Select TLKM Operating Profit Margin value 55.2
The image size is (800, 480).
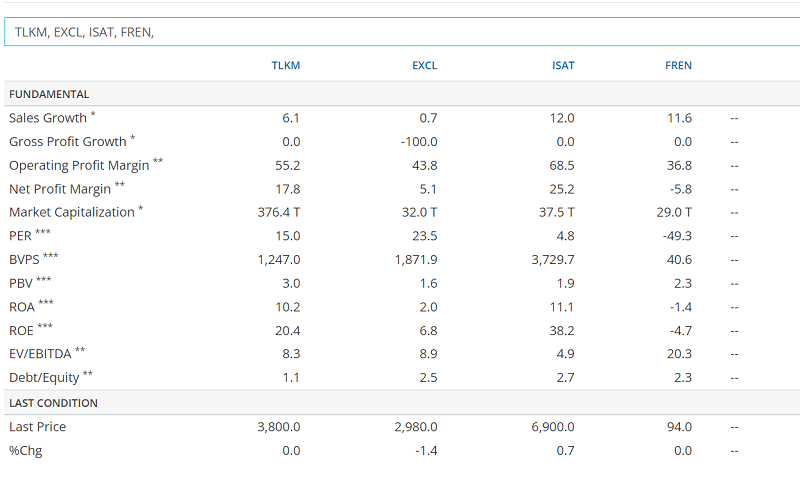(x=288, y=165)
